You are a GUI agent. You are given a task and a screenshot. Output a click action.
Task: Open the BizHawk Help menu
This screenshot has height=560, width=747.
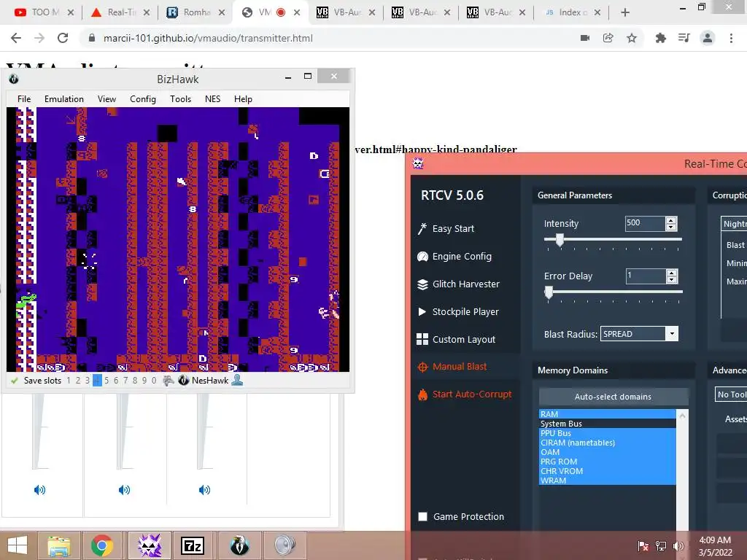[x=243, y=99]
